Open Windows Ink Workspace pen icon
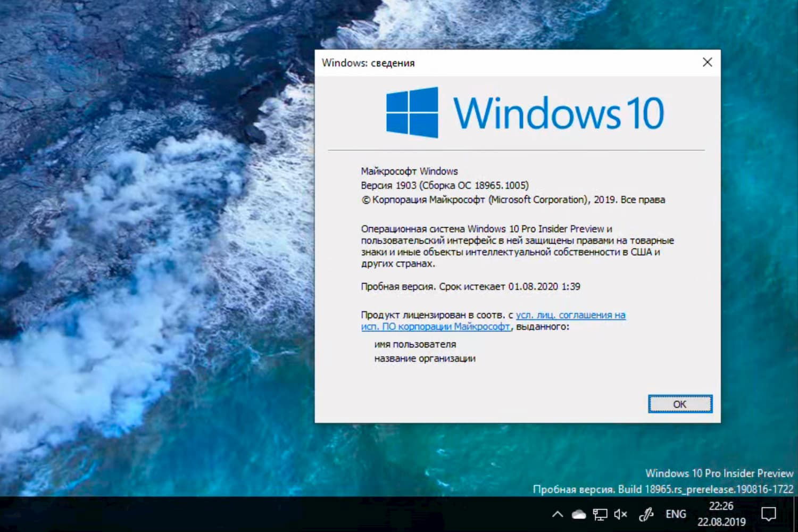The width and height of the screenshot is (798, 532). click(x=646, y=514)
